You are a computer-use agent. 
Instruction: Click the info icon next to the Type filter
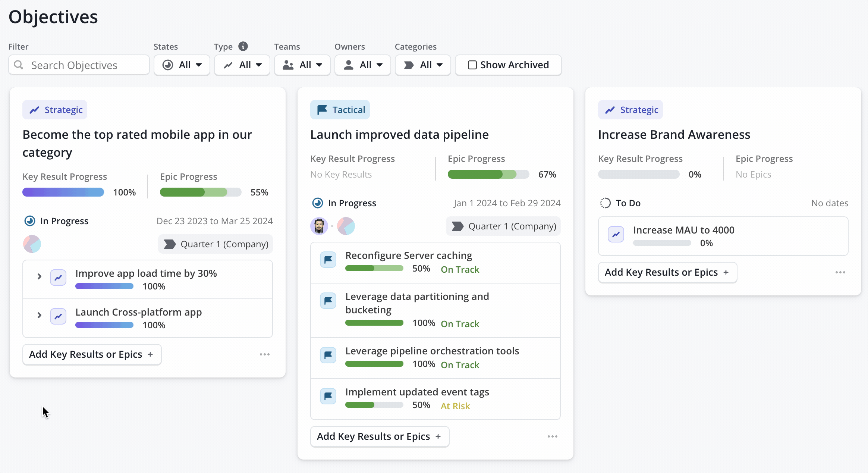click(x=243, y=46)
